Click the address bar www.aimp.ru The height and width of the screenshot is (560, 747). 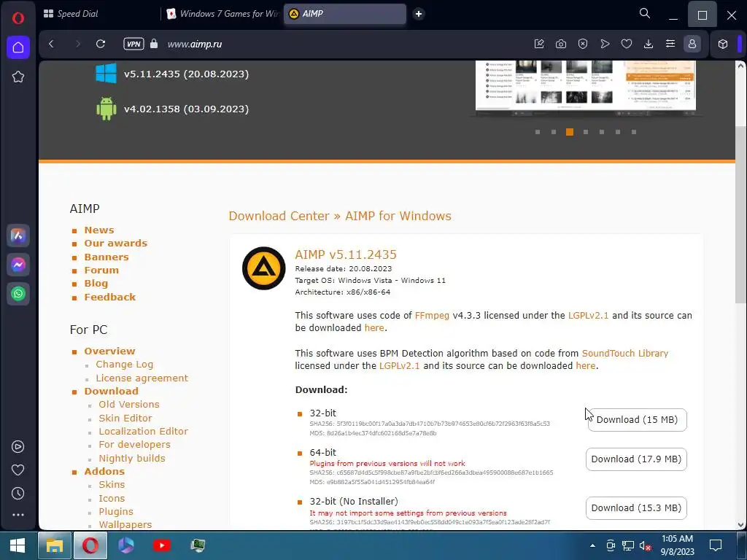194,44
